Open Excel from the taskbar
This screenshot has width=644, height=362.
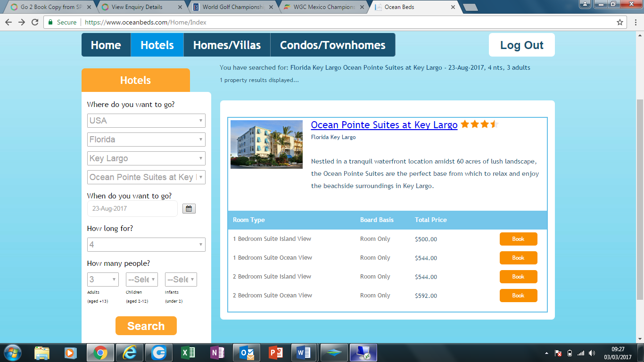188,353
